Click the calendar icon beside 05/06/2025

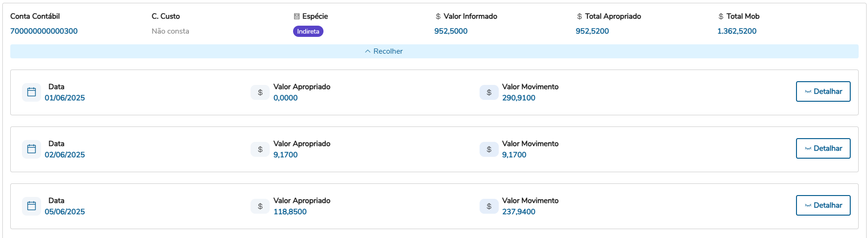click(x=31, y=206)
